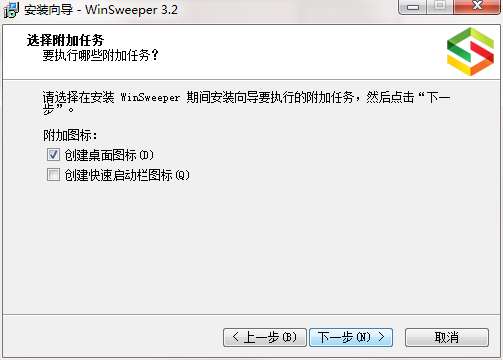Click the 安装向导 - WinSweeper 3.2 title text
Screen dimensions: 503x360
101,10
